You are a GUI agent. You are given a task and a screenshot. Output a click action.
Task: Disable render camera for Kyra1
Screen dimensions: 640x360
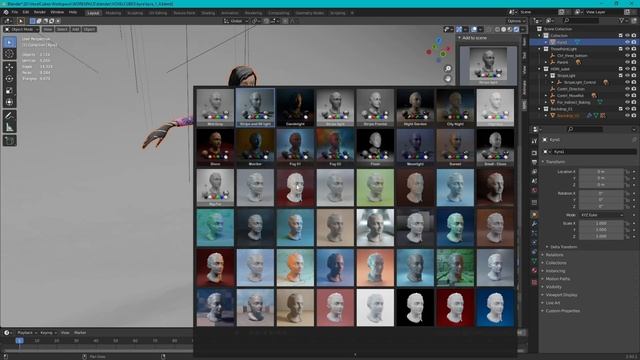coord(634,42)
